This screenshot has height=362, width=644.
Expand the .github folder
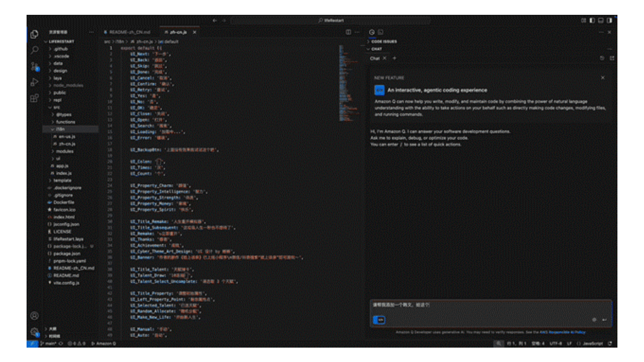[61, 49]
